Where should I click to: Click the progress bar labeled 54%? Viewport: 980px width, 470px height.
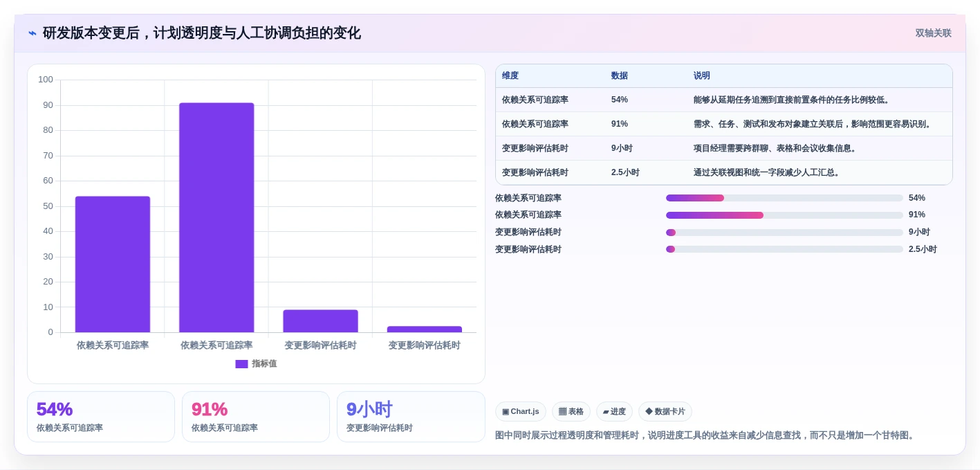pyautogui.click(x=784, y=198)
